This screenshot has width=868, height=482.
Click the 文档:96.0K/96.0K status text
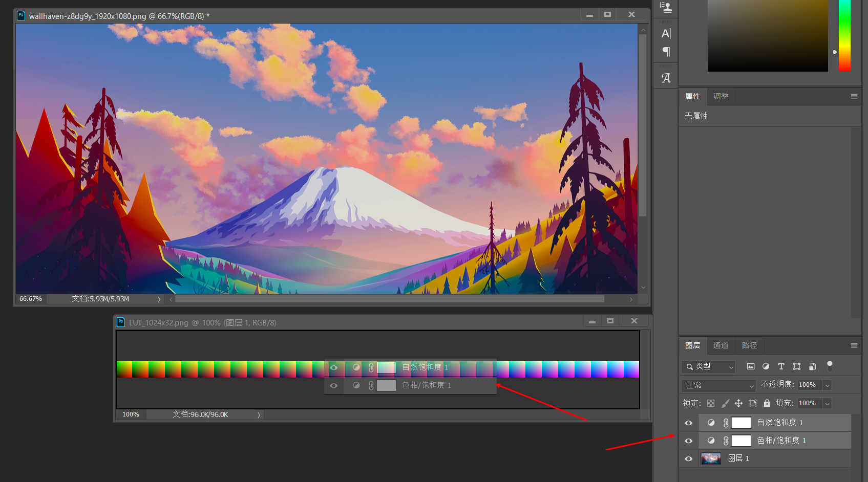click(x=200, y=414)
